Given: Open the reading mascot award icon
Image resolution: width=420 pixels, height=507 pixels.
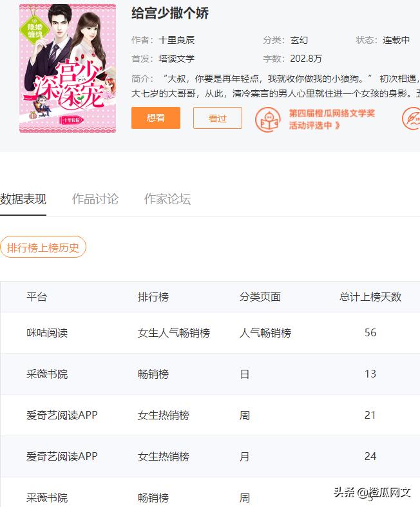Looking at the screenshot, I should tap(268, 120).
